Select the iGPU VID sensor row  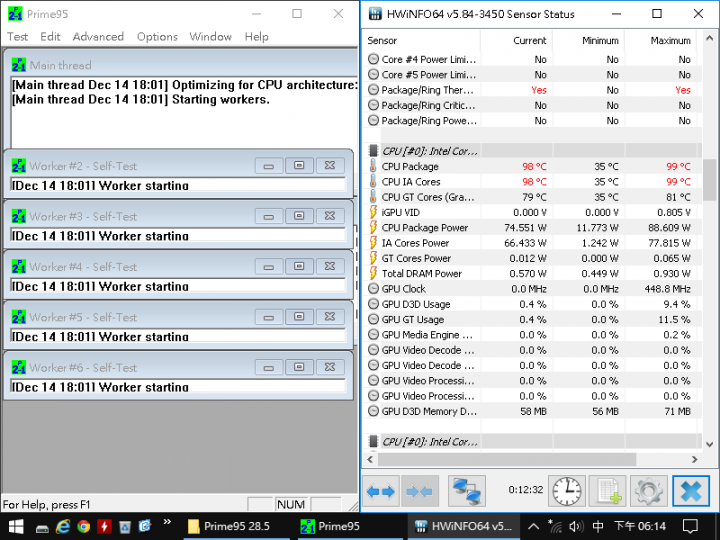click(x=533, y=212)
